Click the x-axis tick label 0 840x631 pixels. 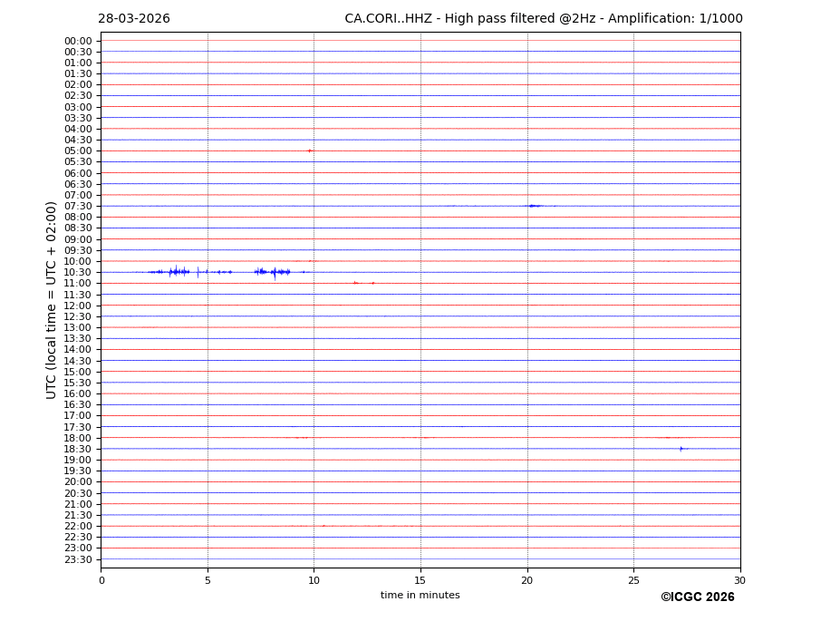(101, 580)
